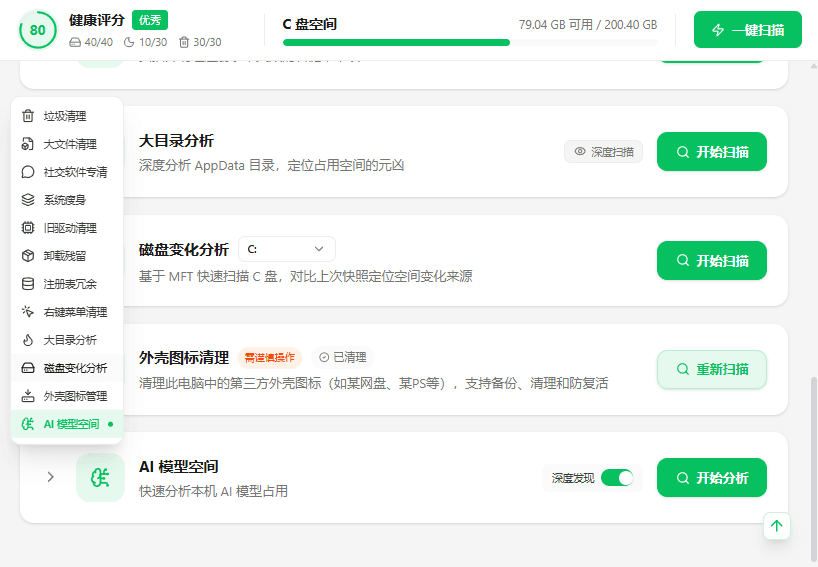Click 开始分析 for AI 模型空间

tap(712, 478)
